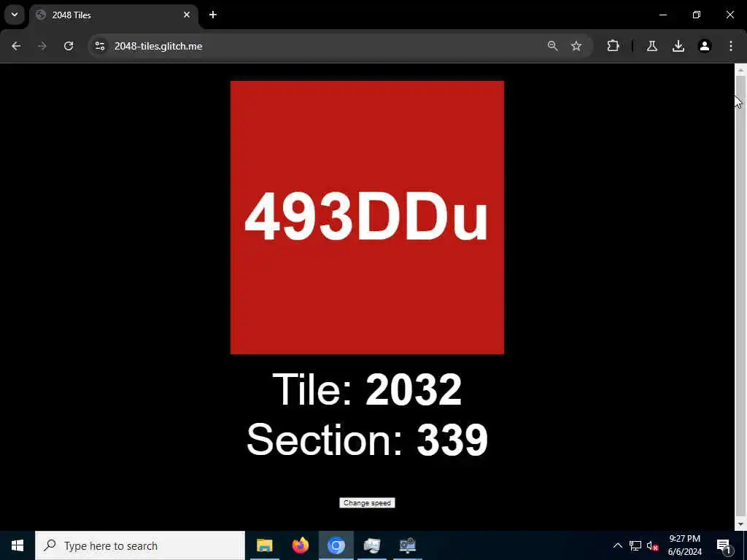747x560 pixels.
Task: Open the fifth taskbar app with computer icon
Action: 408,545
